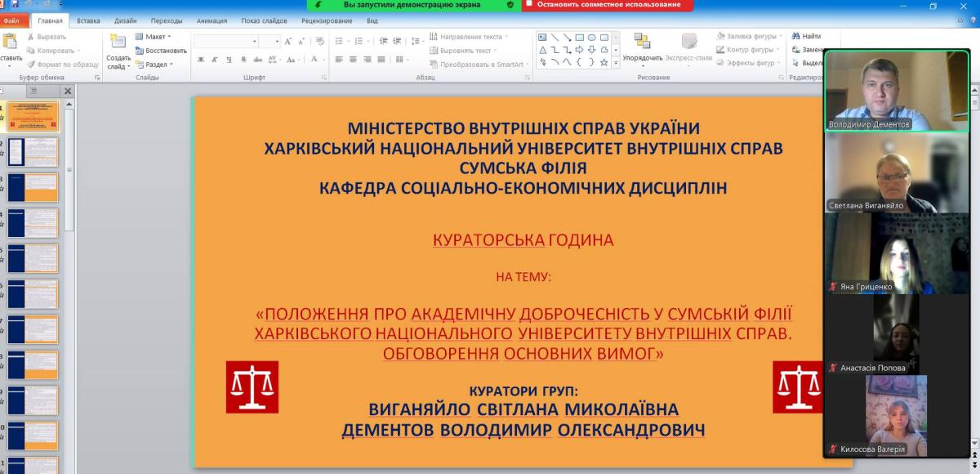Click the Создать слайд icon
980x474 pixels.
click(x=118, y=42)
